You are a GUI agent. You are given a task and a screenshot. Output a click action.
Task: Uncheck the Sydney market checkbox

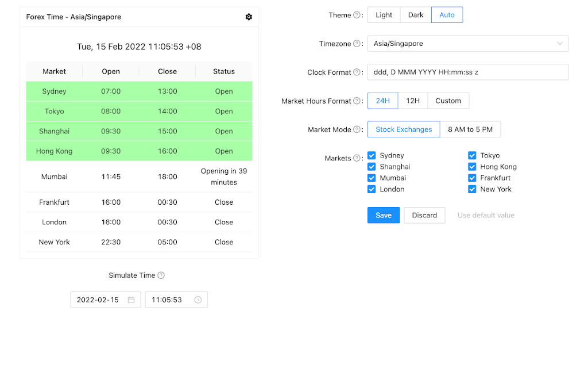(372, 155)
